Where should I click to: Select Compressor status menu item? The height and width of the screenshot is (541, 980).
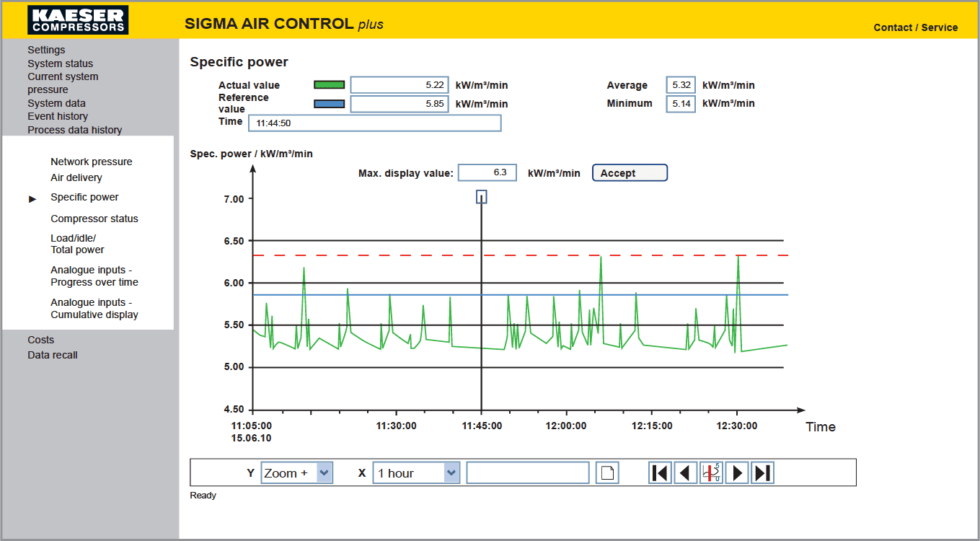[x=94, y=219]
